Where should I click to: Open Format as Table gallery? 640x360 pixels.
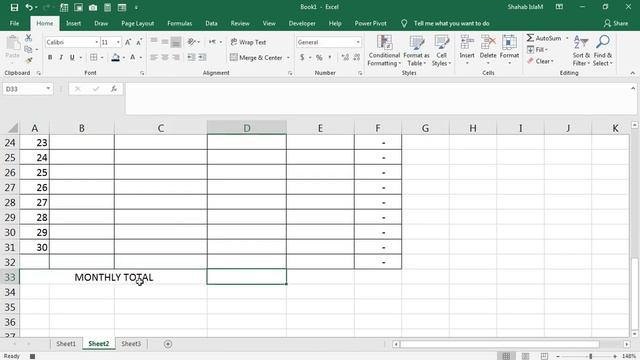(x=416, y=51)
